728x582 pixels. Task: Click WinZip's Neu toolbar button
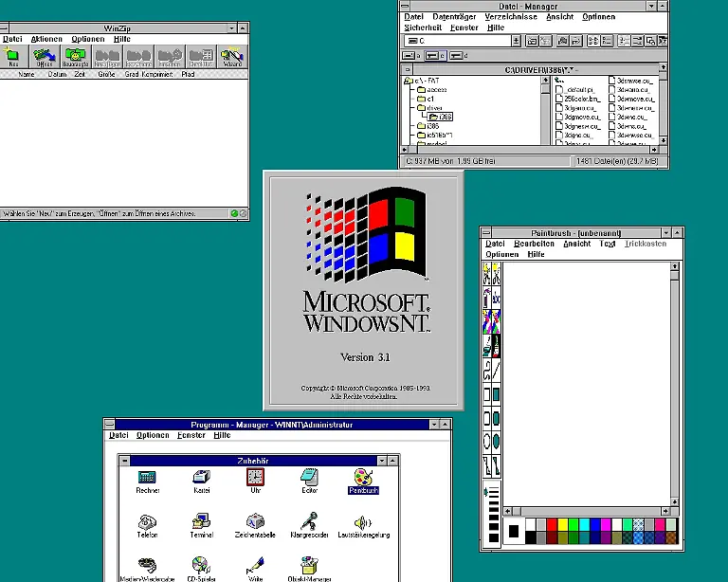pos(11,57)
